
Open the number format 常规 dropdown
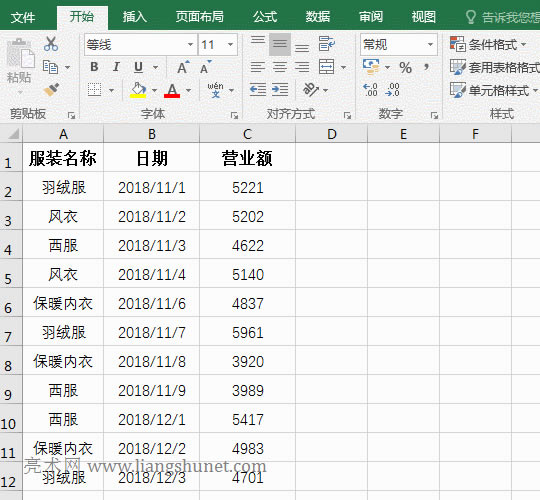(x=430, y=44)
